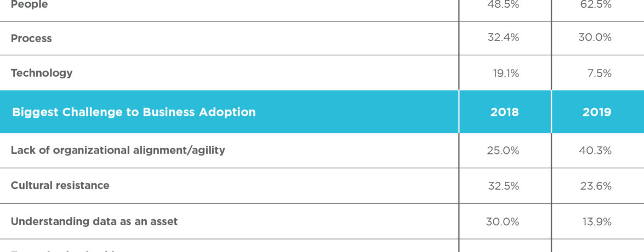Viewport: 644px width, 252px height.
Task: Click Lack of organizational alignment/agility label
Action: 118,150
